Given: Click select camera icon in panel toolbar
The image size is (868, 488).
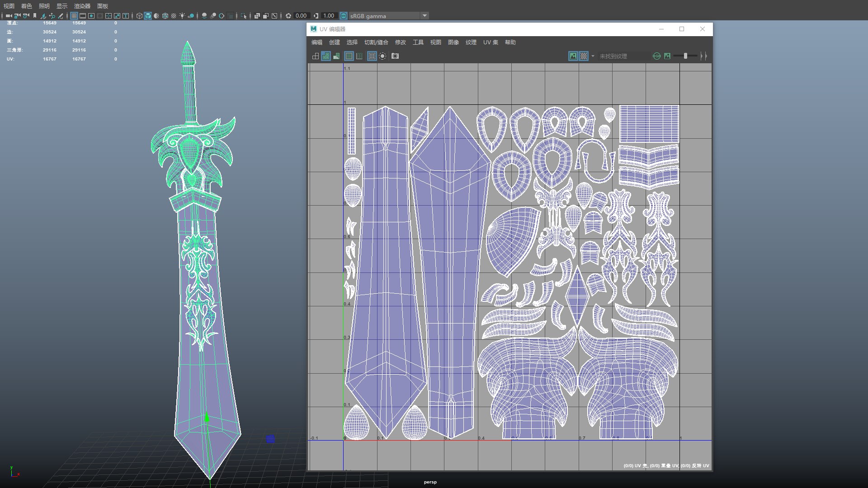Looking at the screenshot, I should [9, 16].
